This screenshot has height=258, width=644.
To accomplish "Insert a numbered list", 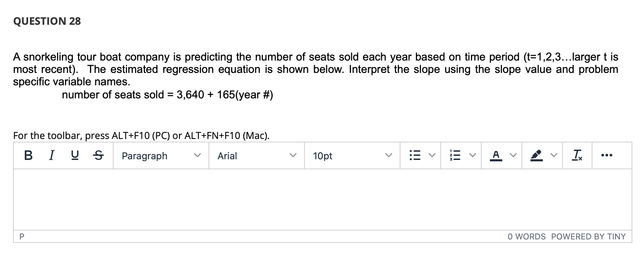I will pyautogui.click(x=455, y=156).
